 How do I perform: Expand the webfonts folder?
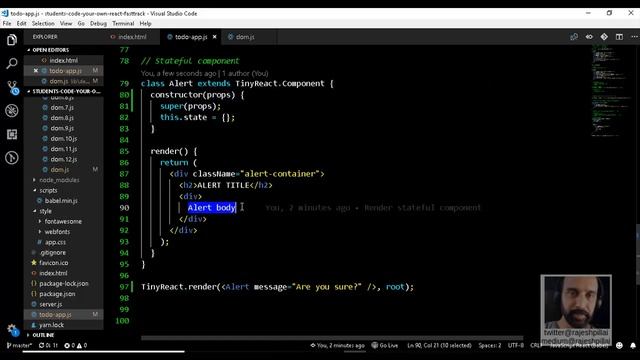pyautogui.click(x=57, y=232)
